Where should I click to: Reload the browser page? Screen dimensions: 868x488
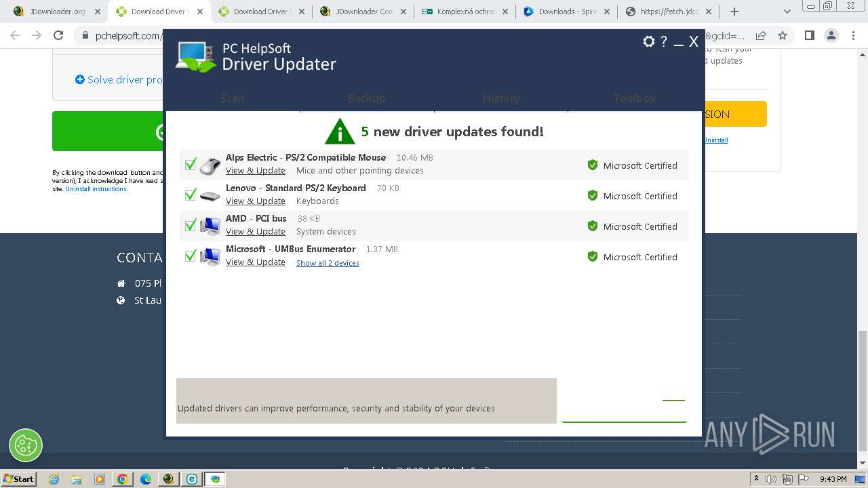click(58, 36)
